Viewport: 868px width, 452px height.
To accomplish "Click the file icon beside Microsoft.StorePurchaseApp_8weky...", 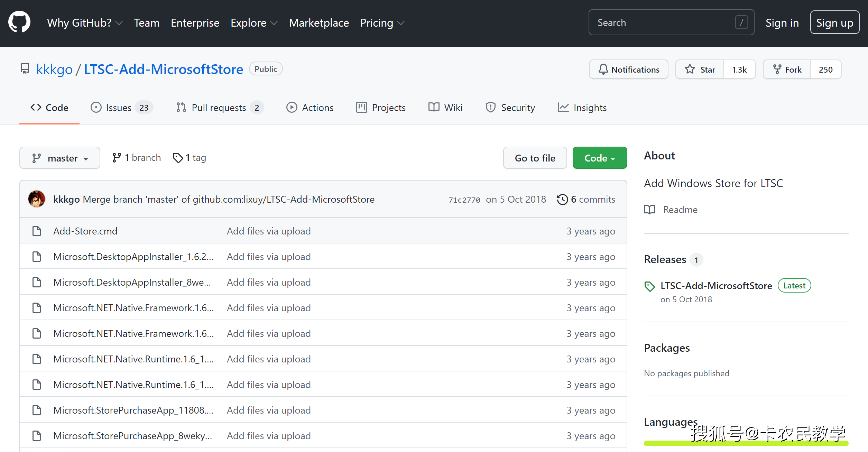I will point(37,435).
